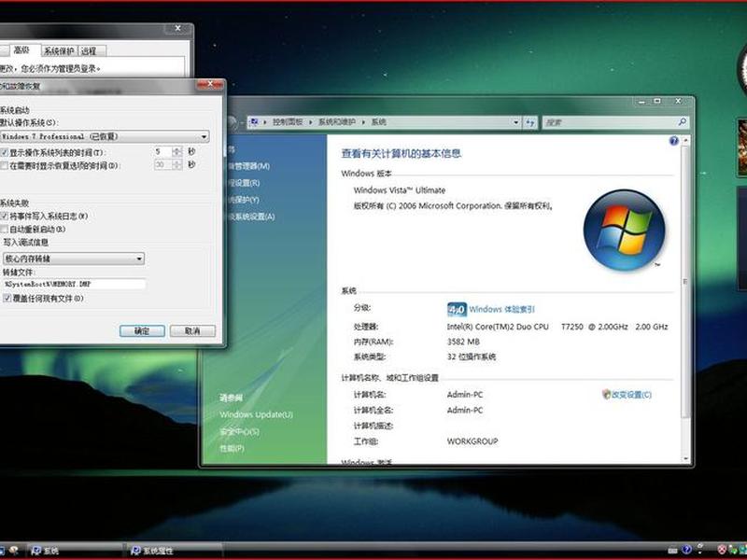Screen dimensions: 747x560
Task: Click the 系统 breadcrumb item
Action: point(379,122)
